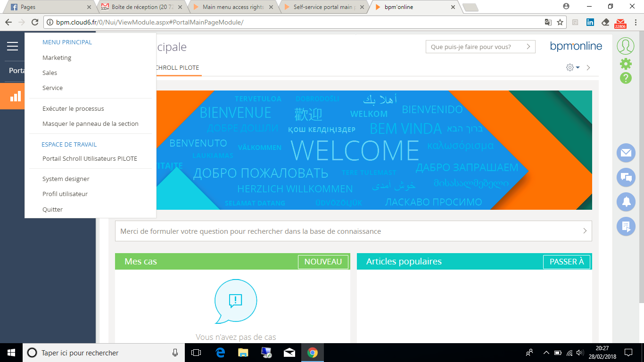Click the bpm'online logo

click(576, 46)
